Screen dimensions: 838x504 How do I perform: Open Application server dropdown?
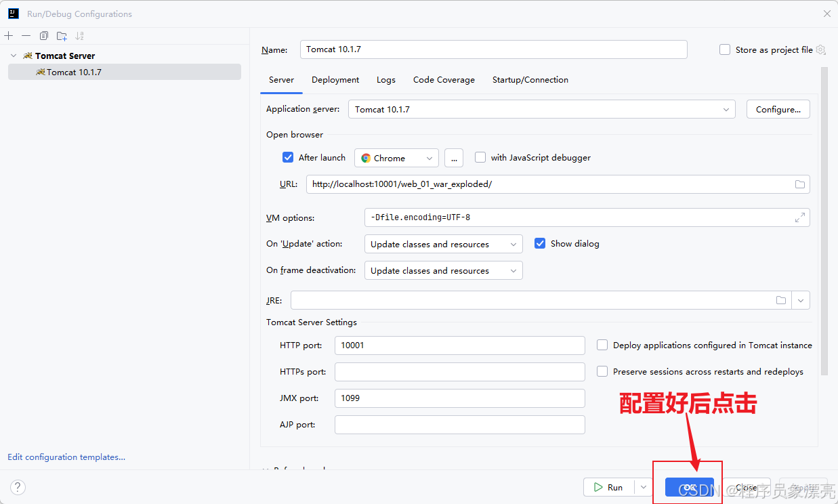(x=541, y=109)
